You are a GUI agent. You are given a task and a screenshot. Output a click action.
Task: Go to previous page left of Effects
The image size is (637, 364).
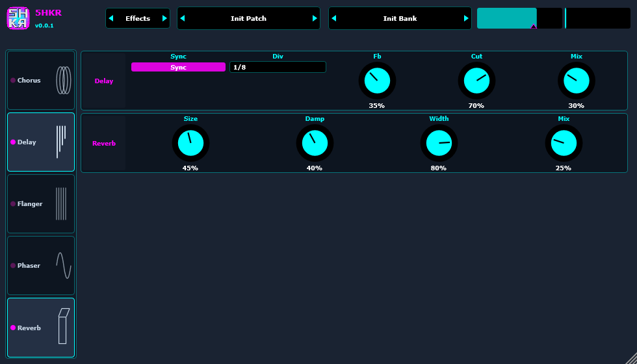[x=111, y=18]
